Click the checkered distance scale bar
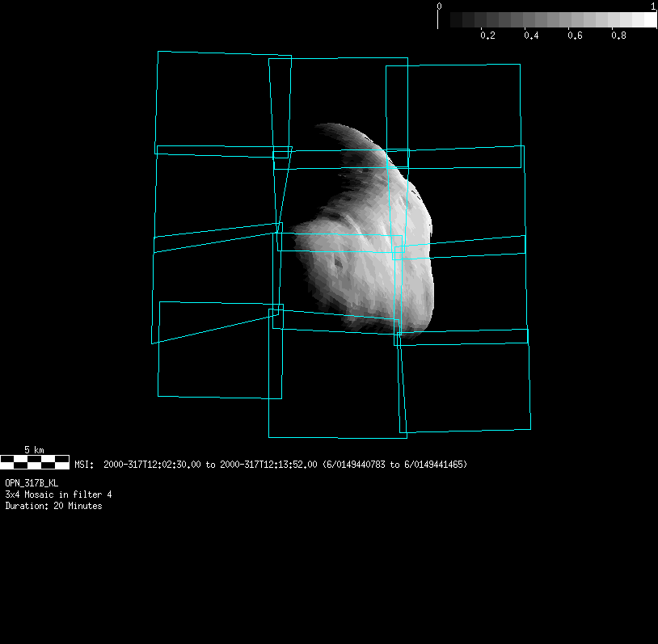 click(35, 462)
